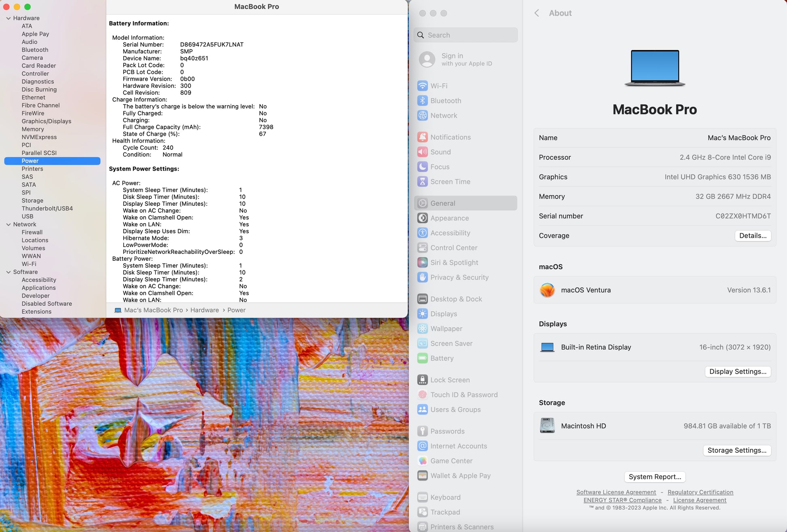Click the Macintosh HD drive icon
Image resolution: width=787 pixels, height=532 pixels.
(x=547, y=426)
